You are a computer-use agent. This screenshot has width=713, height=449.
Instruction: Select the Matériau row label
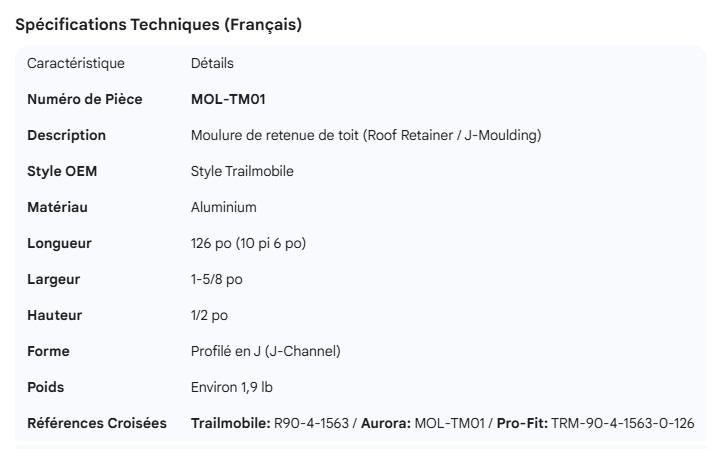[x=58, y=207]
